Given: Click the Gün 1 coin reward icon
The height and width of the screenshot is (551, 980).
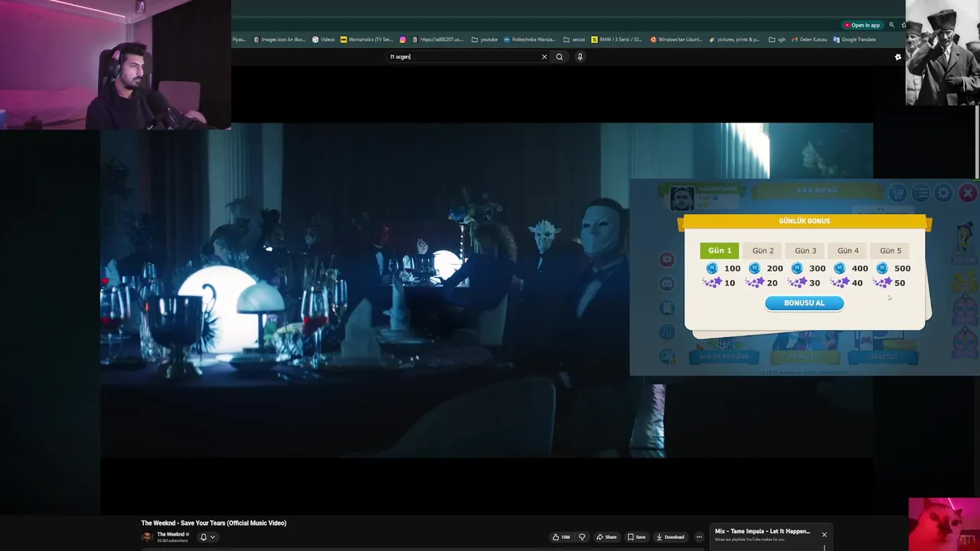Looking at the screenshot, I should [712, 269].
